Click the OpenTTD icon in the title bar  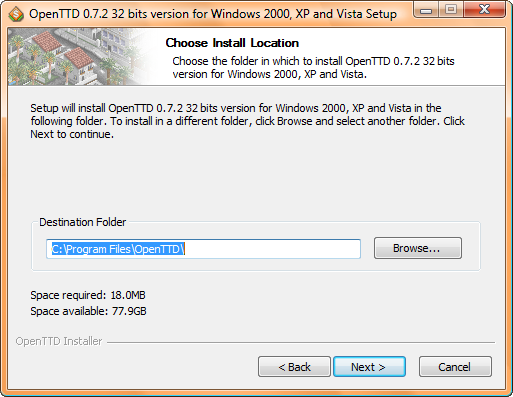pos(16,14)
